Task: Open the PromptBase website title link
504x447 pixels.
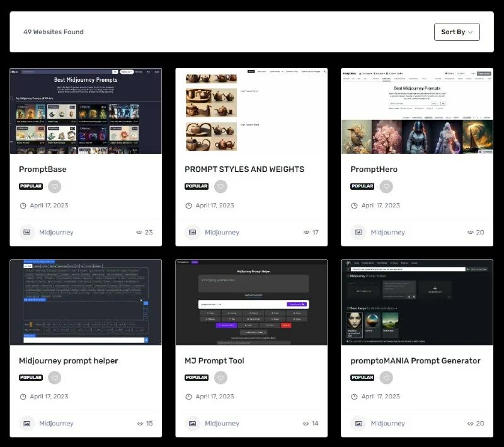Action: point(42,169)
